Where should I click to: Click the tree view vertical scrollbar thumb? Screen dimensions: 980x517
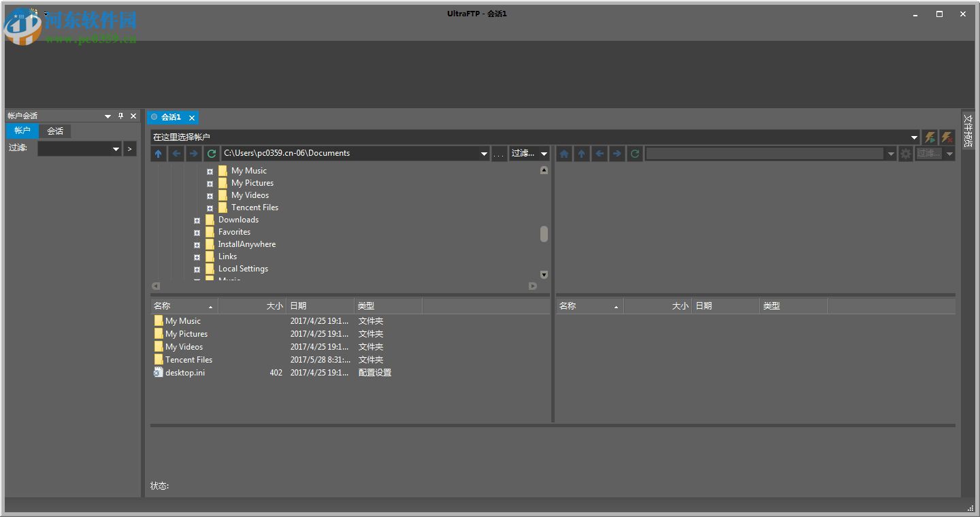544,234
